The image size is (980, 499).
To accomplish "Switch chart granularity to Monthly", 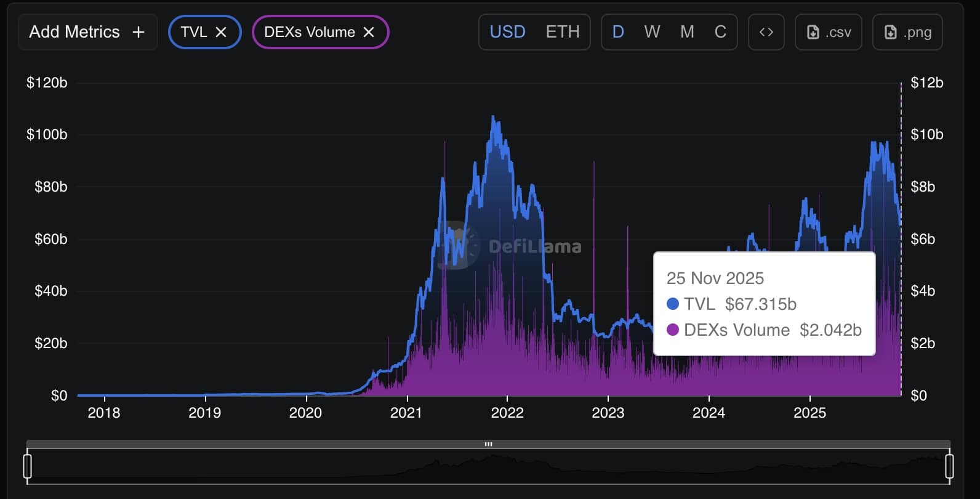I will point(686,31).
